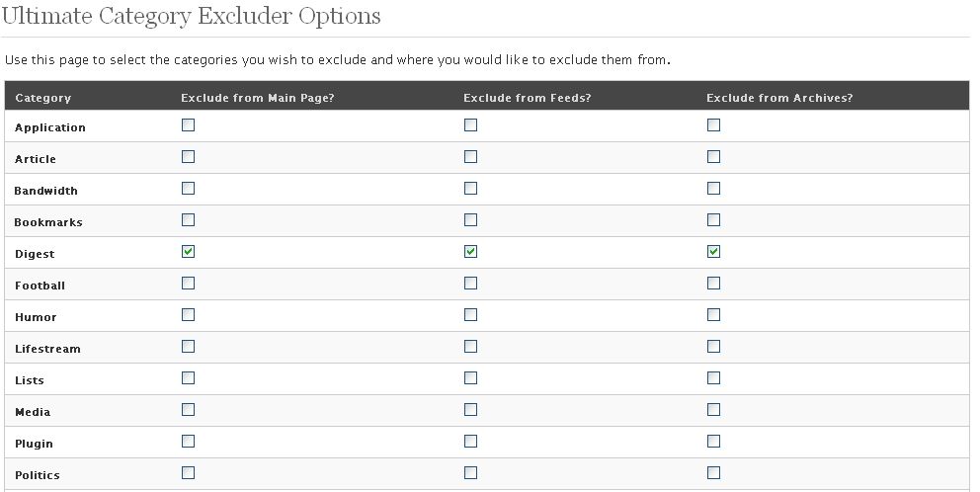Check Bookmarks exclude from Main Page

188,220
